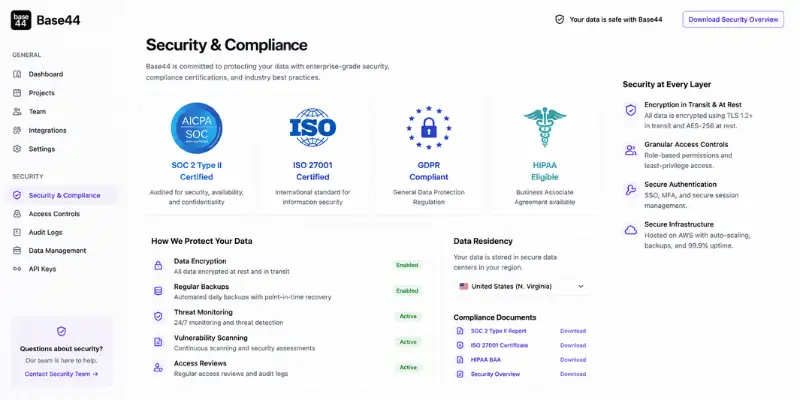
Task: Open Audit Logs in the sidebar
Action: pyautogui.click(x=45, y=232)
